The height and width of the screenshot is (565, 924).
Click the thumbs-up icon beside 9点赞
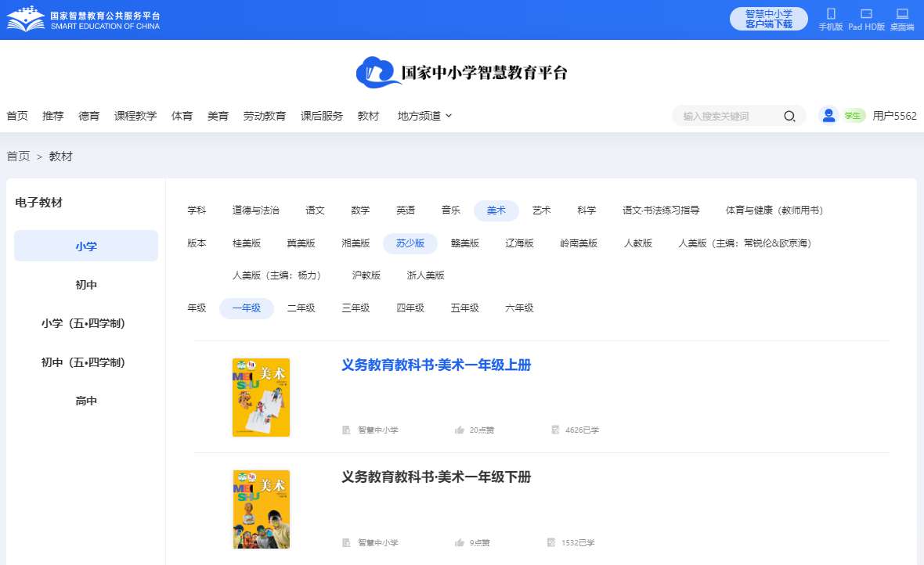pyautogui.click(x=460, y=542)
